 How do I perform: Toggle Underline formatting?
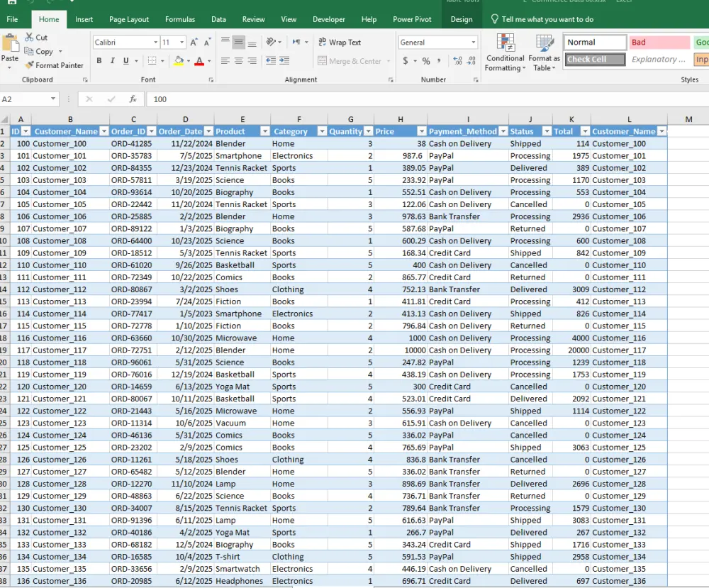point(125,60)
